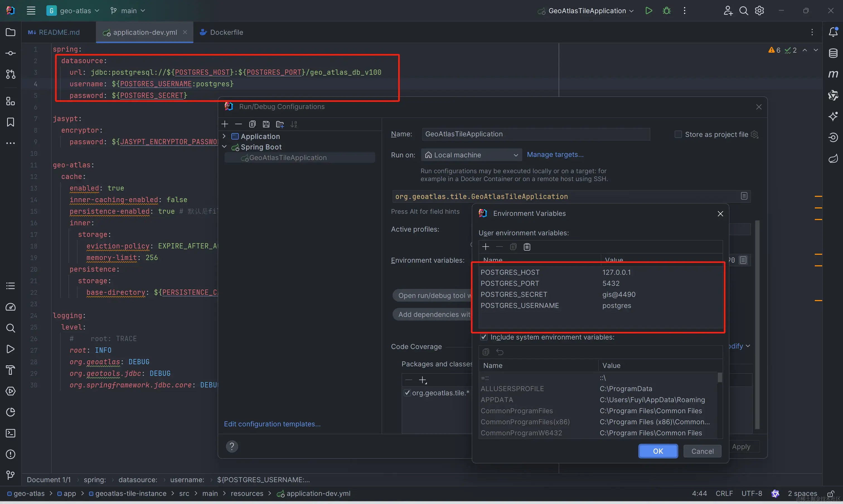Click OK in Environment Variables dialog
The width and height of the screenshot is (843, 504).
click(658, 451)
